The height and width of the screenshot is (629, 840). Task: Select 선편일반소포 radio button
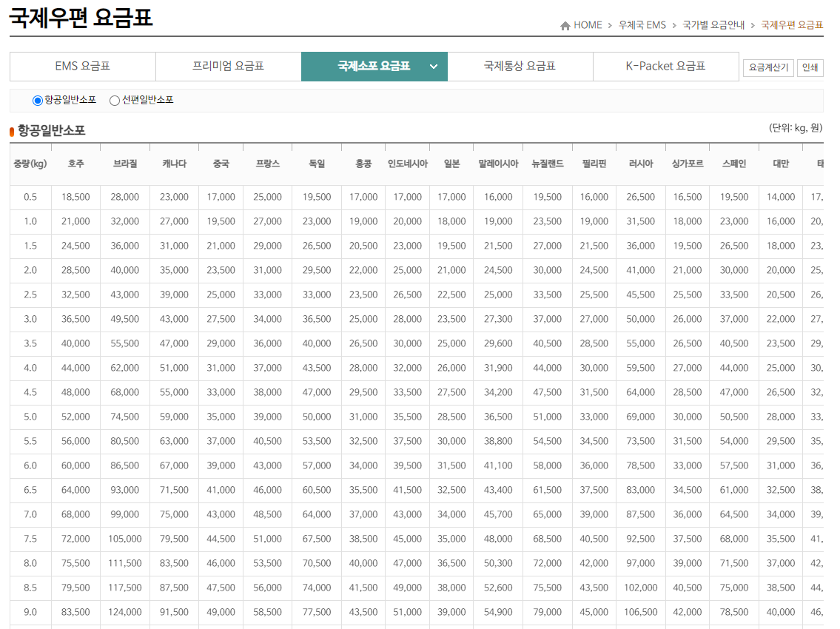pyautogui.click(x=114, y=100)
